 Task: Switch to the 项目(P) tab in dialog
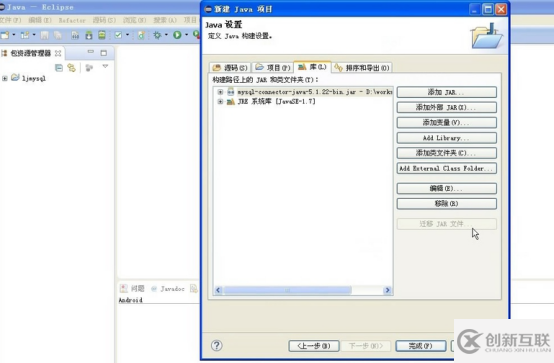tap(273, 68)
